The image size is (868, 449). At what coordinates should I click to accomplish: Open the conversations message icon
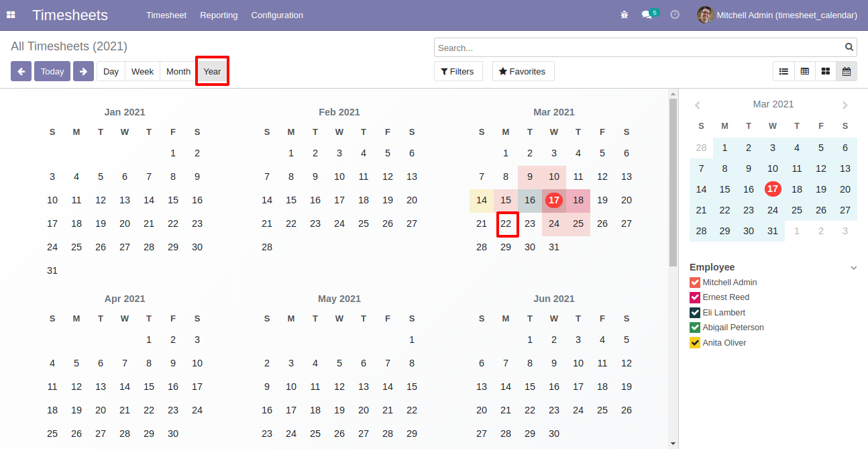tap(647, 15)
